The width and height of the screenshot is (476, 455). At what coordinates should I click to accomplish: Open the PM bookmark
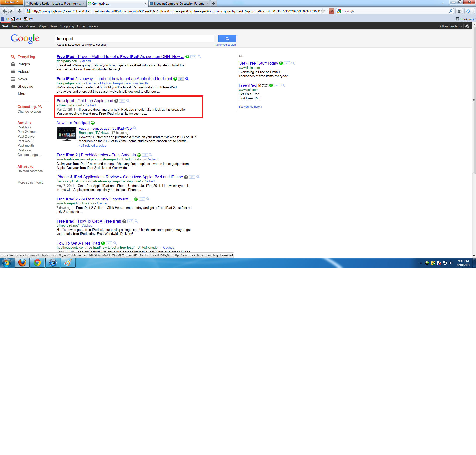[29, 19]
